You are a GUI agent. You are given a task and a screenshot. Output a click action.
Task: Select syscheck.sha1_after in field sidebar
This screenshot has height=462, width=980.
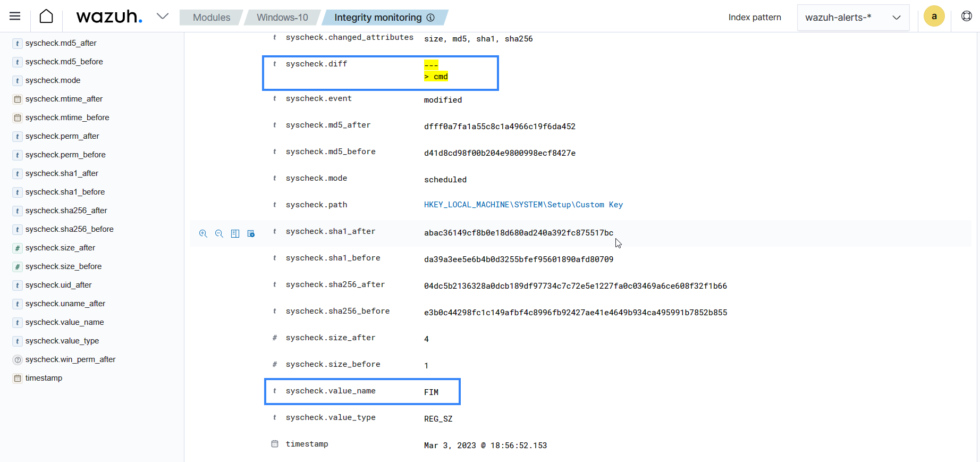point(62,173)
